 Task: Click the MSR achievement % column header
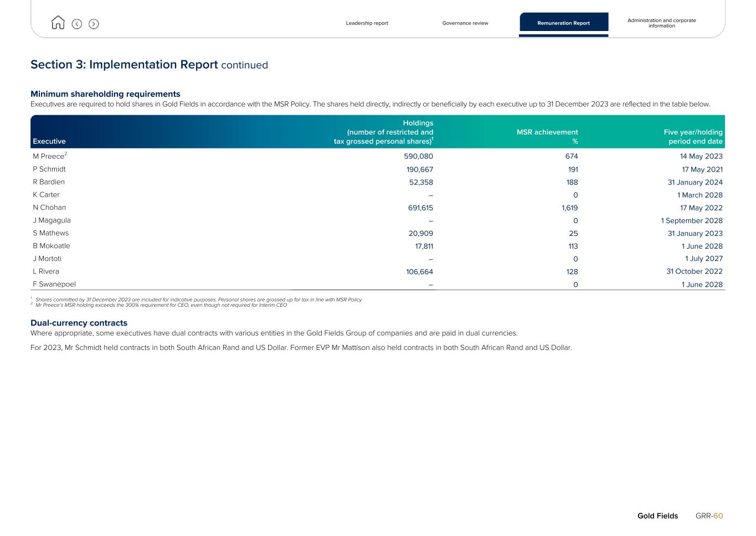(547, 136)
